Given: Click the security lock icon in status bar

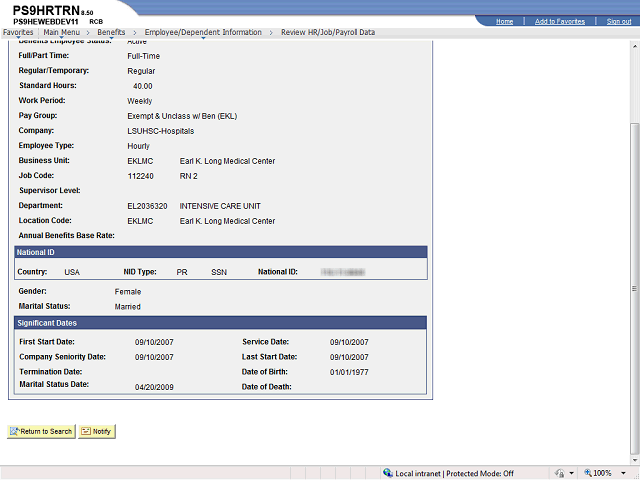Looking at the screenshot, I should 560,473.
